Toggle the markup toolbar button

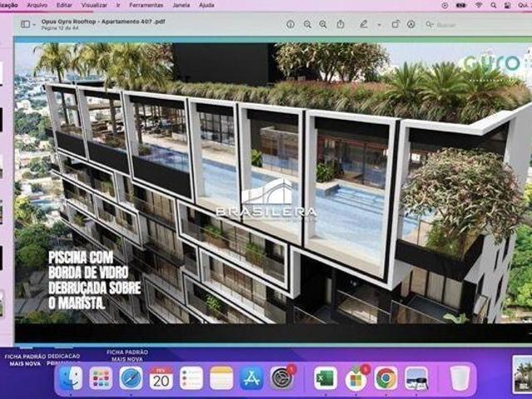(411, 24)
